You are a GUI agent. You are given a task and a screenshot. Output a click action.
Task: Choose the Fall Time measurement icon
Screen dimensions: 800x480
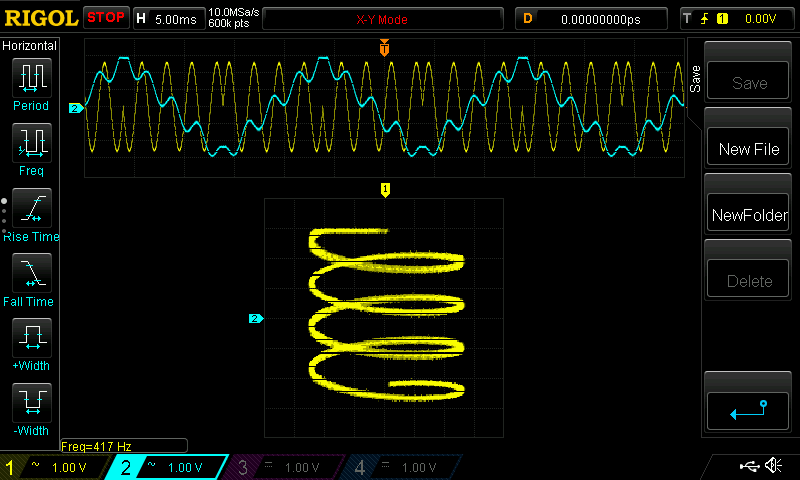(x=31, y=272)
